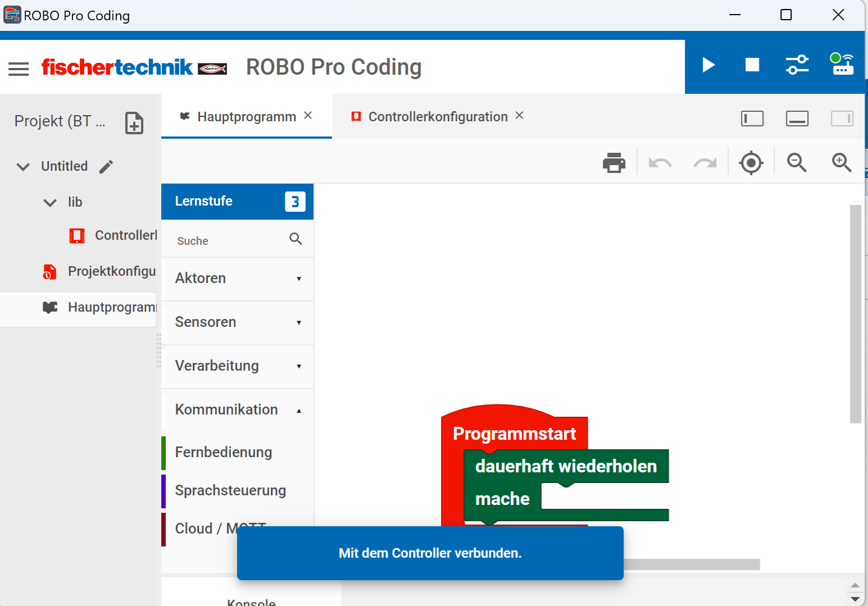Open Sprachsteuerung block category
This screenshot has height=606, width=868.
pos(238,491)
